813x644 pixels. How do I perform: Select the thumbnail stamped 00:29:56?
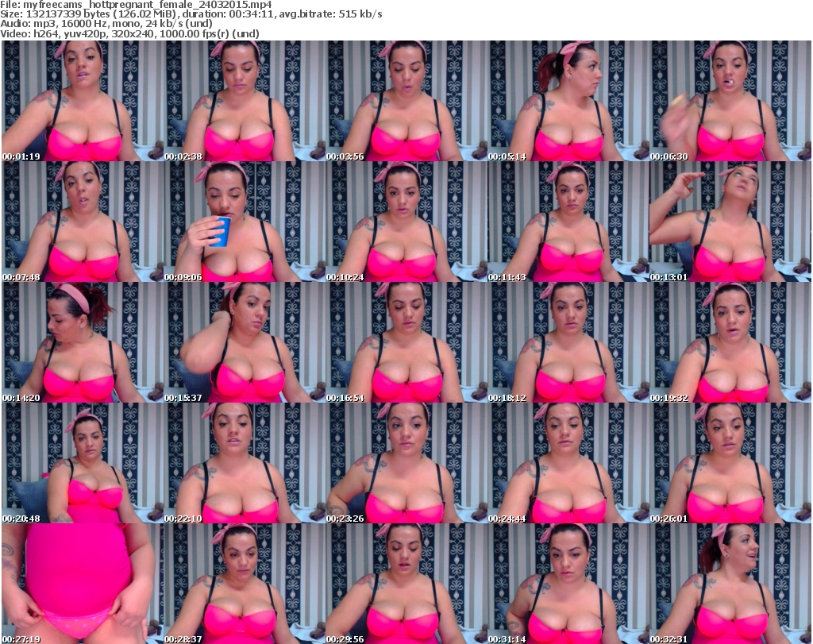pos(406,584)
